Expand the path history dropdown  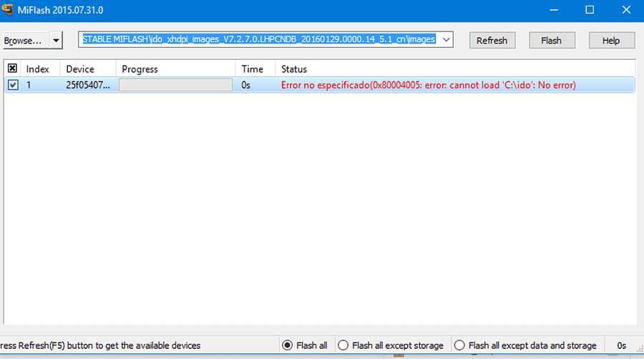click(x=446, y=40)
